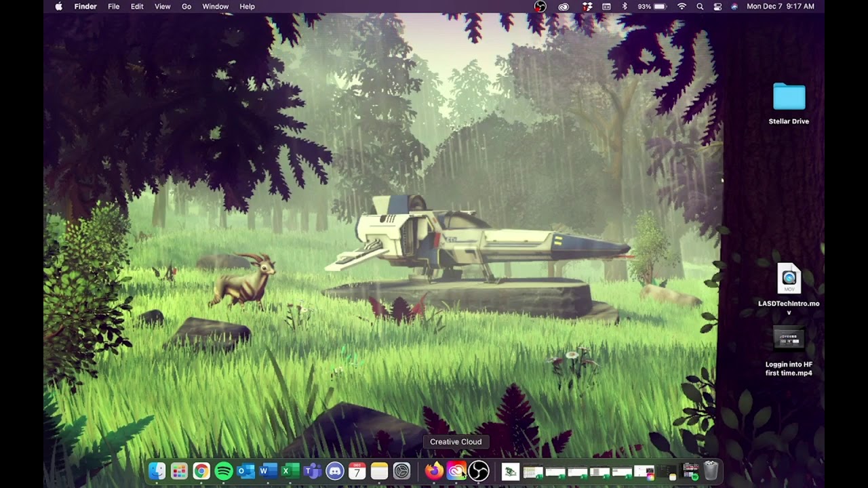Image resolution: width=868 pixels, height=488 pixels.
Task: Open Discord from the Dock
Action: click(x=335, y=470)
